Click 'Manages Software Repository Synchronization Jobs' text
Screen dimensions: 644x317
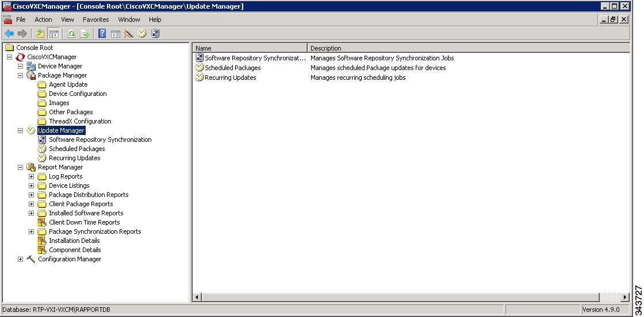click(x=382, y=58)
